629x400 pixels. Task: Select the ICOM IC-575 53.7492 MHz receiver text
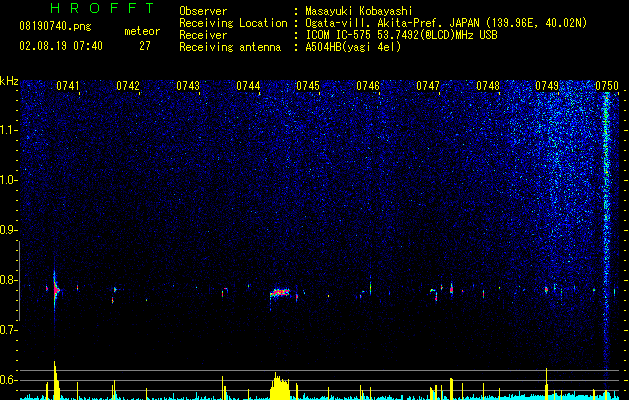point(401,35)
